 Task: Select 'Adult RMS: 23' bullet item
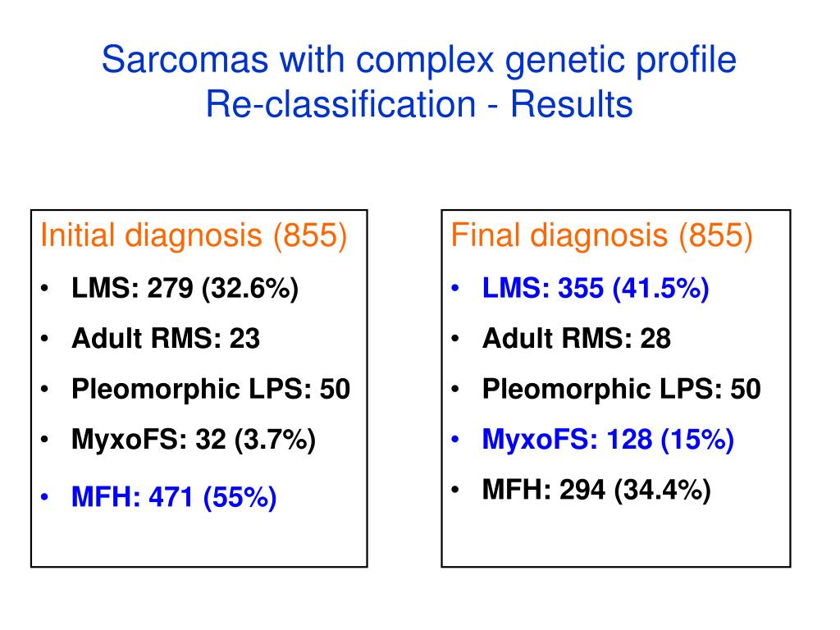pyautogui.click(x=166, y=339)
